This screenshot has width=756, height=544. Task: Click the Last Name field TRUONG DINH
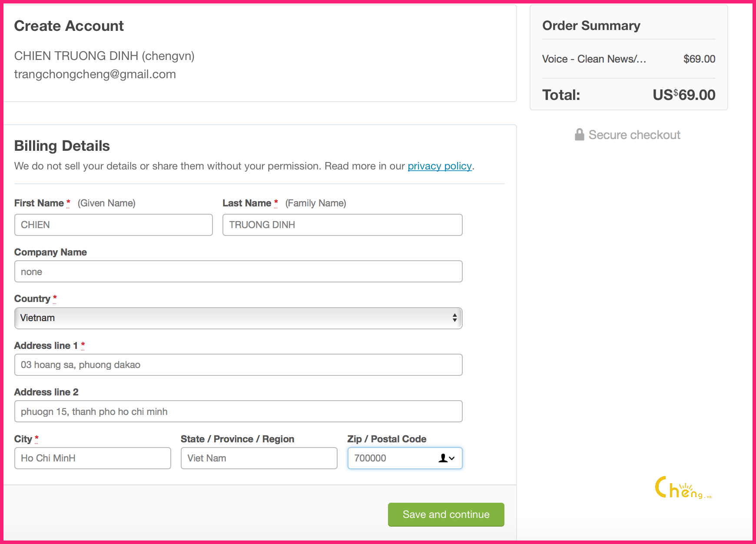click(x=342, y=225)
